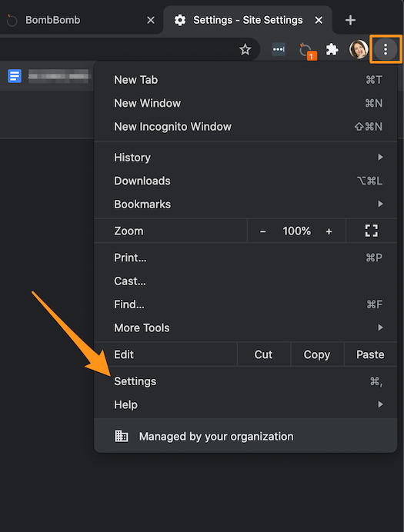Open the profile avatar picture

[x=359, y=49]
